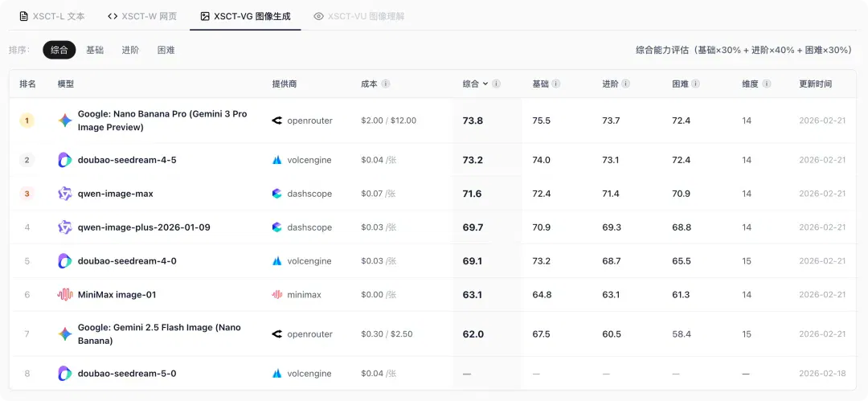Click openrouter icon in Nano Banana Pro row
868x401 pixels.
[276, 121]
